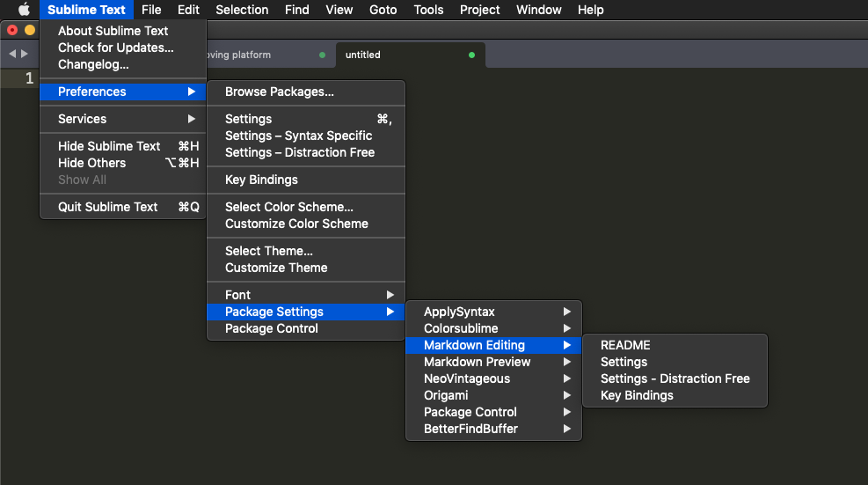Viewport: 868px width, 485px height.
Task: Expand NeoVintageous package settings
Action: pyautogui.click(x=493, y=378)
